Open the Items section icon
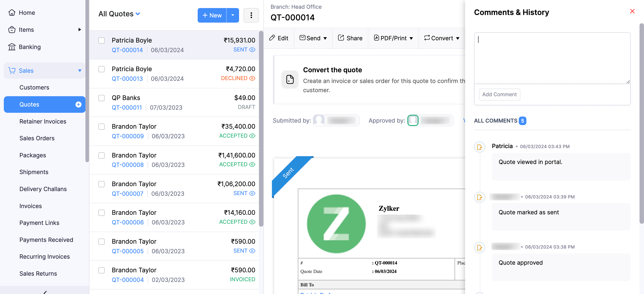This screenshot has width=644, height=294. [12, 30]
